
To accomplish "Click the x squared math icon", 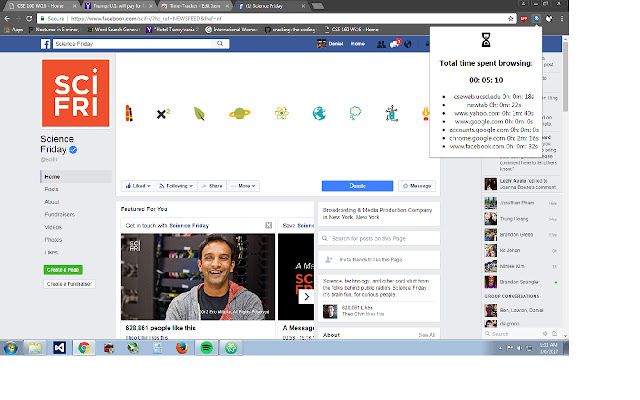I will [163, 114].
